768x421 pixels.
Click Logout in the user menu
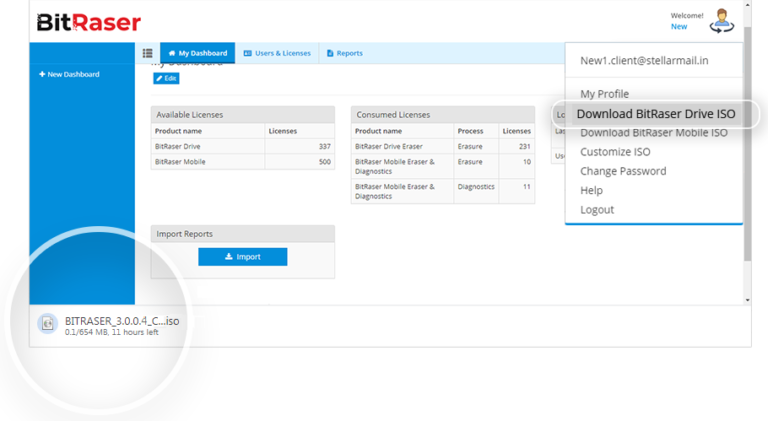pos(597,210)
